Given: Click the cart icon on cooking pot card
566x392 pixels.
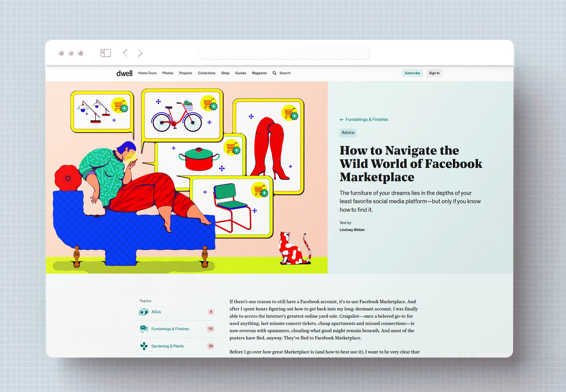Looking at the screenshot, I should pyautogui.click(x=232, y=148).
